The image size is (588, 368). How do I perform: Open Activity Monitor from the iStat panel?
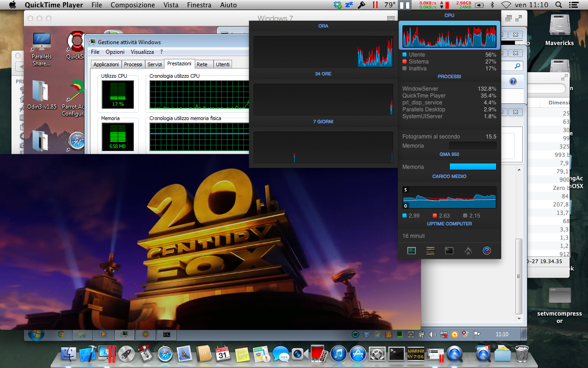pos(411,251)
